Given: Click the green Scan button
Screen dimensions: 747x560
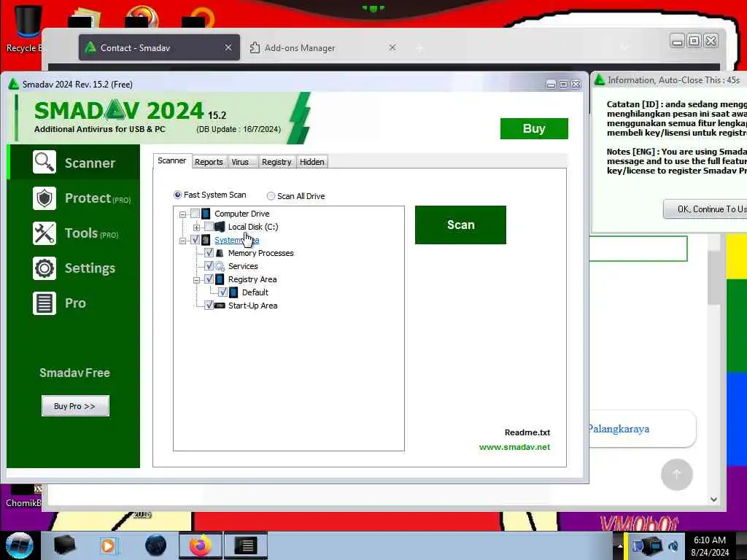Looking at the screenshot, I should click(460, 225).
